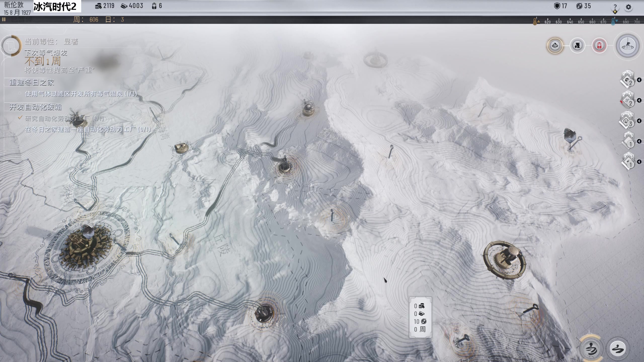644x362 pixels.
Task: Click the stacked materials badge with count 2
Action: (628, 100)
